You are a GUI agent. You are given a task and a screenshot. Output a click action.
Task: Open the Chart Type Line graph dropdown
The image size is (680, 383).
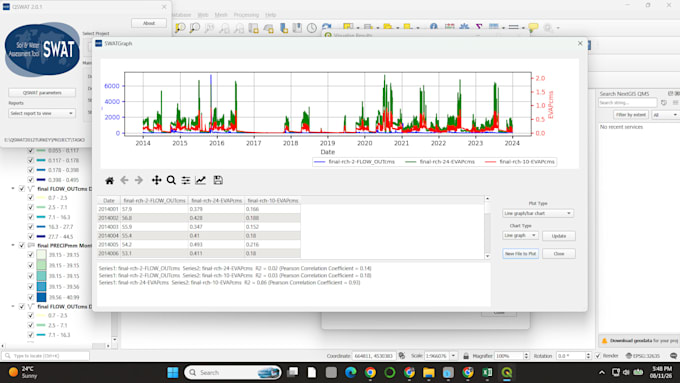[x=520, y=235]
